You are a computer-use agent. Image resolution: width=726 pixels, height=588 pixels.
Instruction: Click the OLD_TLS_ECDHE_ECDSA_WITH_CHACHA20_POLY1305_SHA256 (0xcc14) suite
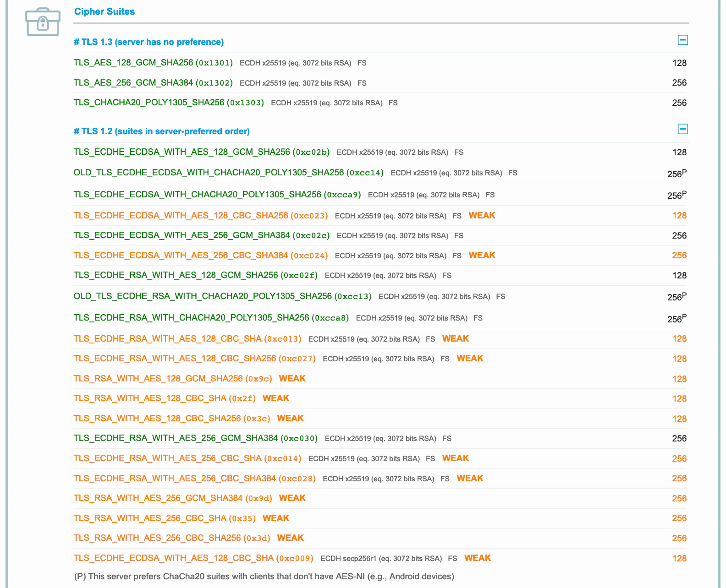(229, 173)
